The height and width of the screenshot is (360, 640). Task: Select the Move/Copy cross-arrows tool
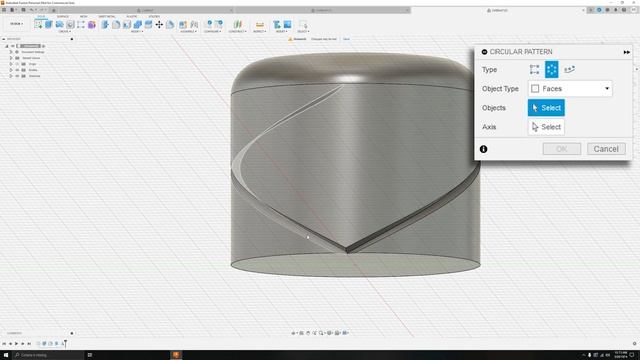159,24
